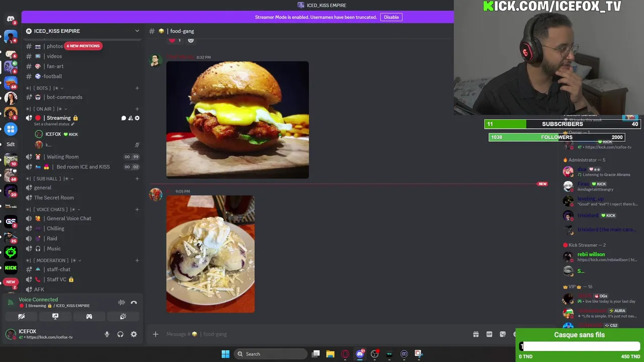644x362 pixels.
Task: Share your screen
Action: tap(55, 317)
